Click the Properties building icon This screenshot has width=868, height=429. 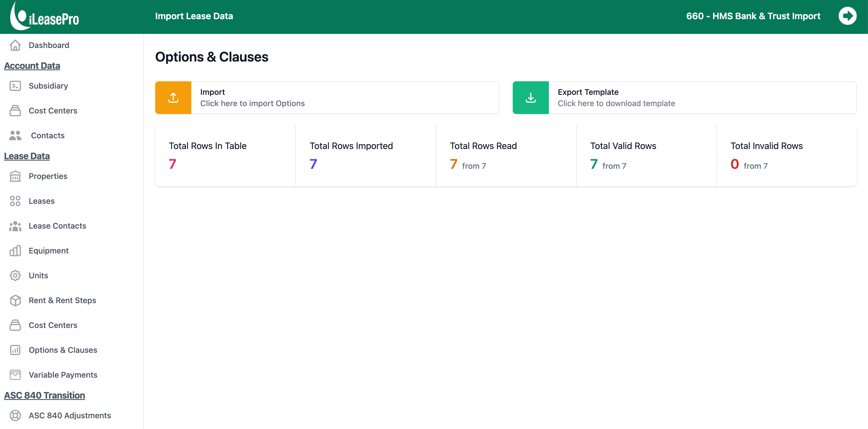(x=15, y=176)
